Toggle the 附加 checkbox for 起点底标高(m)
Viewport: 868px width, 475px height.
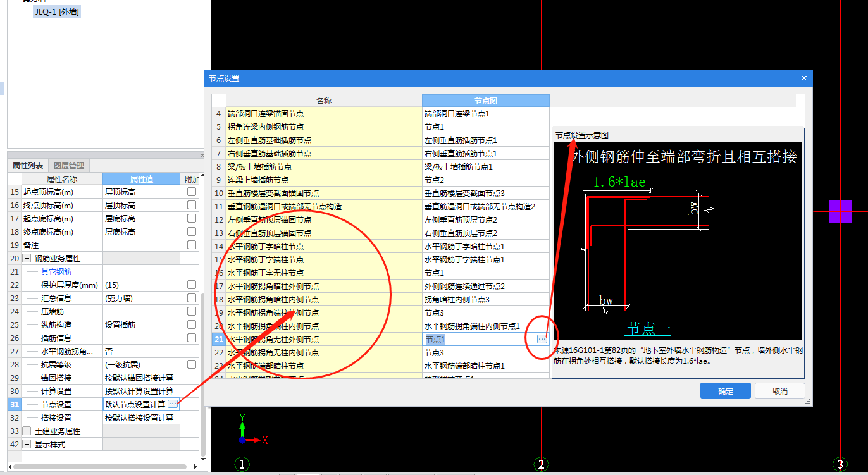[192, 218]
